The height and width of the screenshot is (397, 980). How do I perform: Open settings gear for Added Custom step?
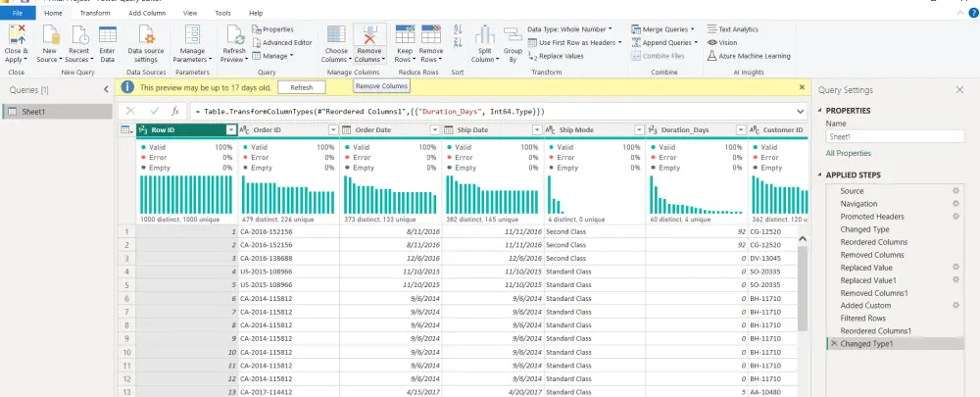coord(955,305)
